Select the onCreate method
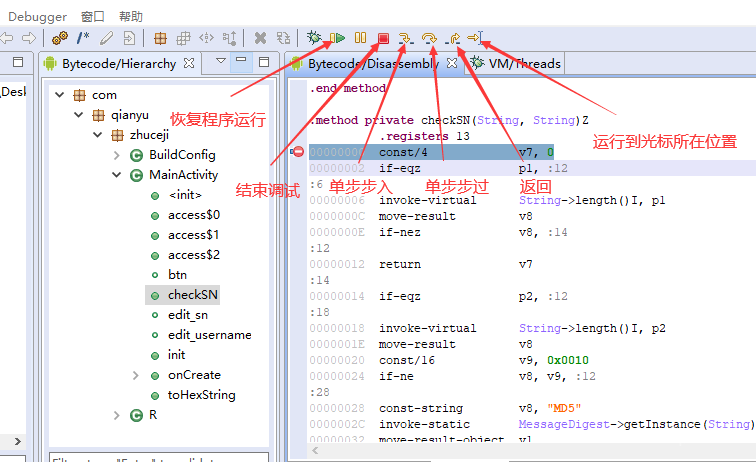756x462 pixels. tap(194, 375)
